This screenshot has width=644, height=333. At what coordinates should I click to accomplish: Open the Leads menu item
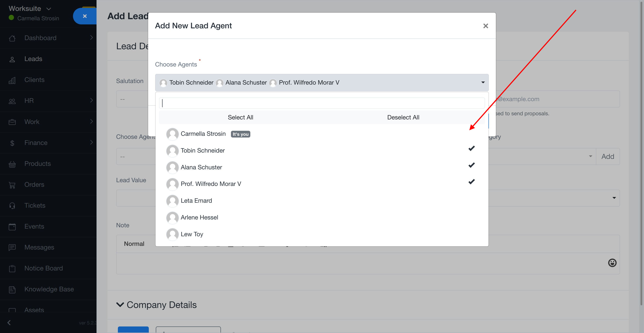pos(33,59)
